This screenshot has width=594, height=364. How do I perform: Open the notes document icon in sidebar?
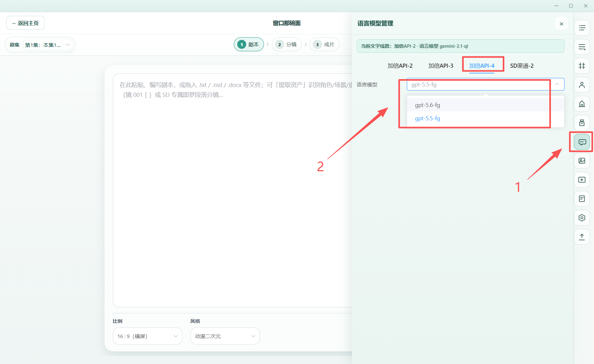click(x=582, y=199)
